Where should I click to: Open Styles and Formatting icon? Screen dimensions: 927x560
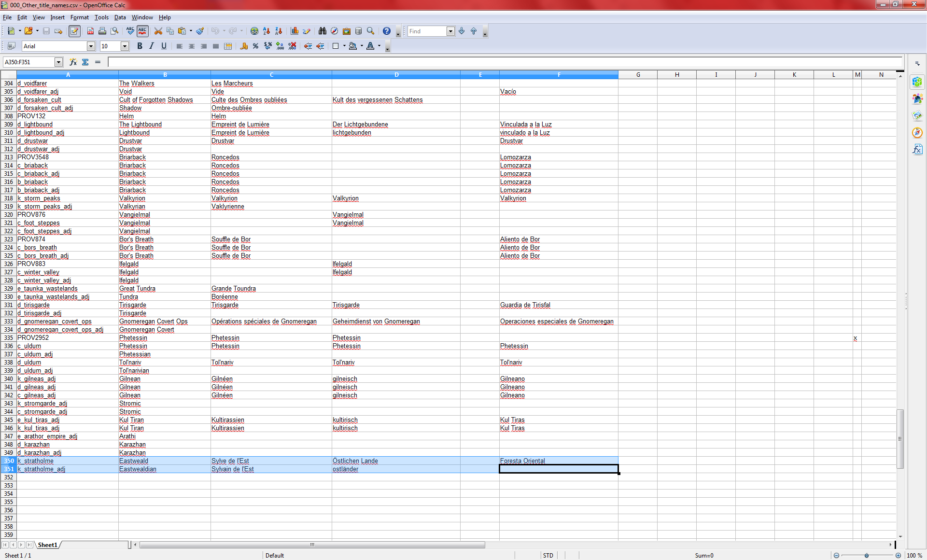(11, 46)
